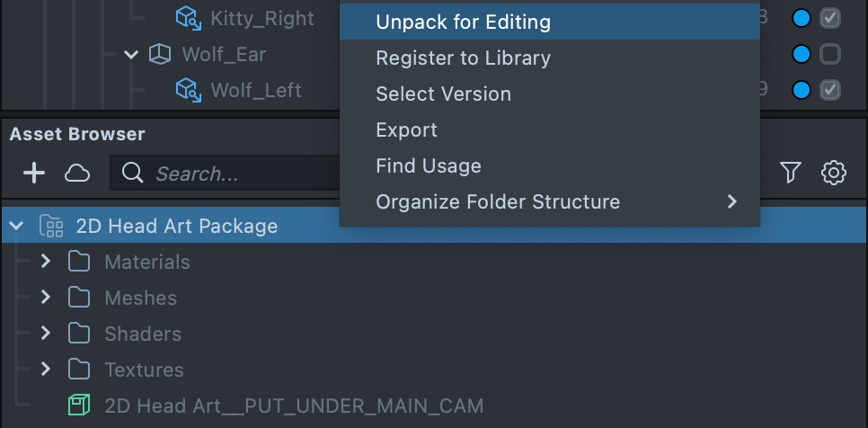
Task: Click the Kitty_Right prefab icon
Action: click(187, 18)
